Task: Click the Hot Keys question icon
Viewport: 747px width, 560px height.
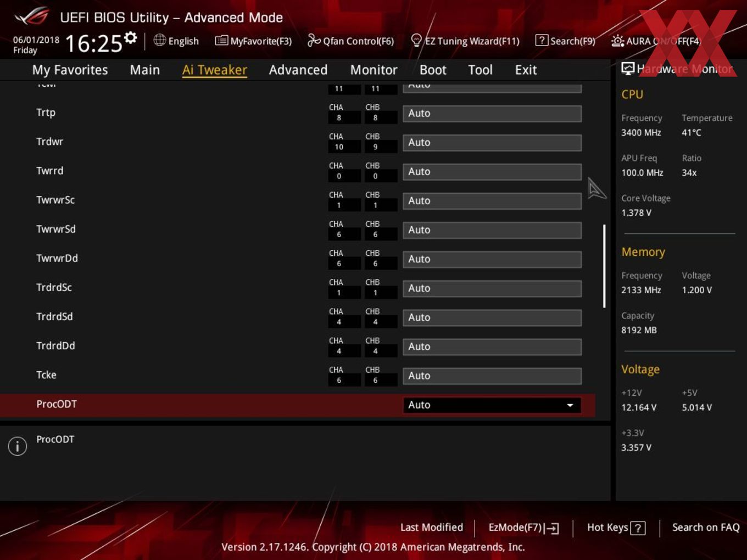Action: (x=638, y=528)
